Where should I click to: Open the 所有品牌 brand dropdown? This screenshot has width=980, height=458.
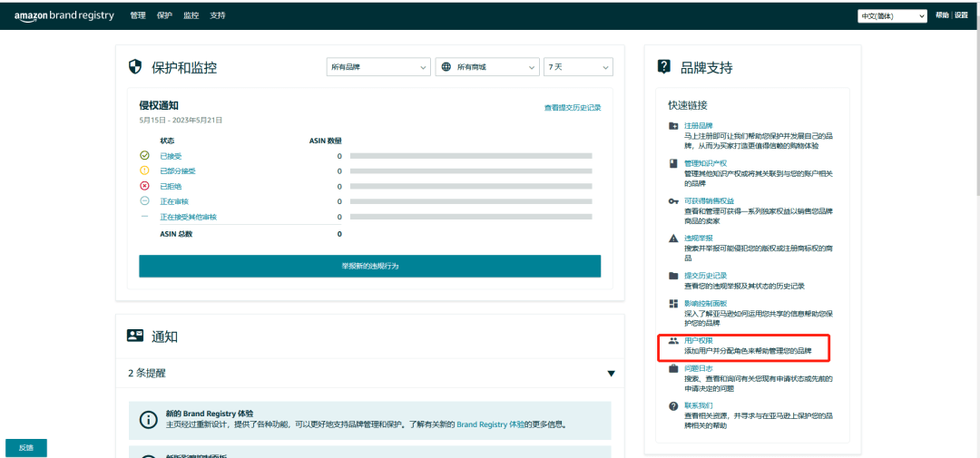pyautogui.click(x=377, y=67)
